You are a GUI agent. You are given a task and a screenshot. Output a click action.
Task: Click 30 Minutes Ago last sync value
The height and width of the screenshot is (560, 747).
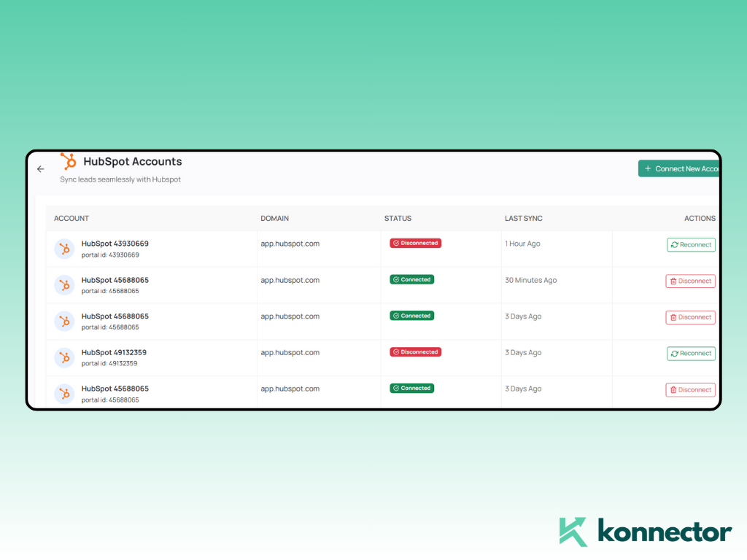[x=531, y=280]
